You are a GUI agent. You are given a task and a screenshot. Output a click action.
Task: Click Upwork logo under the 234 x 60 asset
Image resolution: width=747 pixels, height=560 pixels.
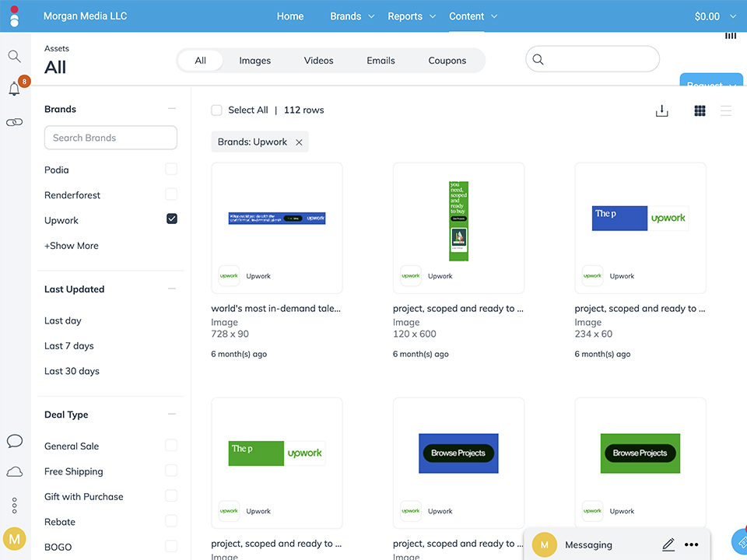(593, 275)
